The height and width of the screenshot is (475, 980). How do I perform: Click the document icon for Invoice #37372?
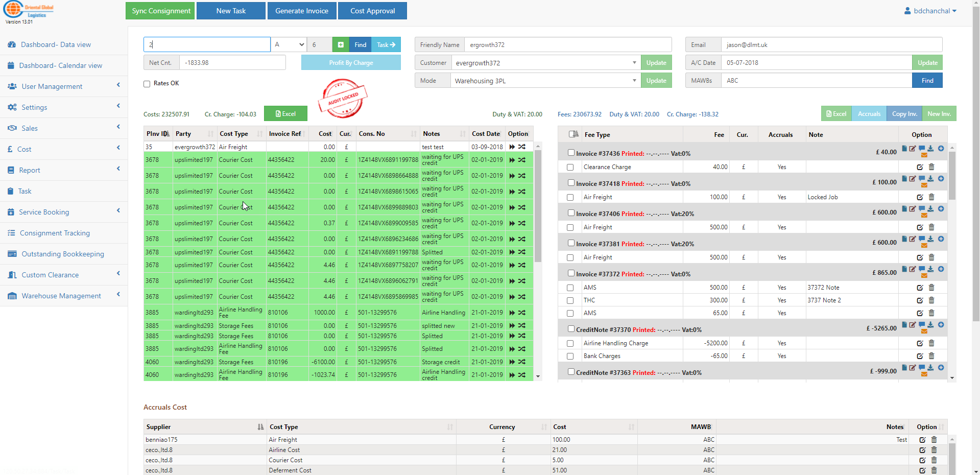pyautogui.click(x=904, y=269)
